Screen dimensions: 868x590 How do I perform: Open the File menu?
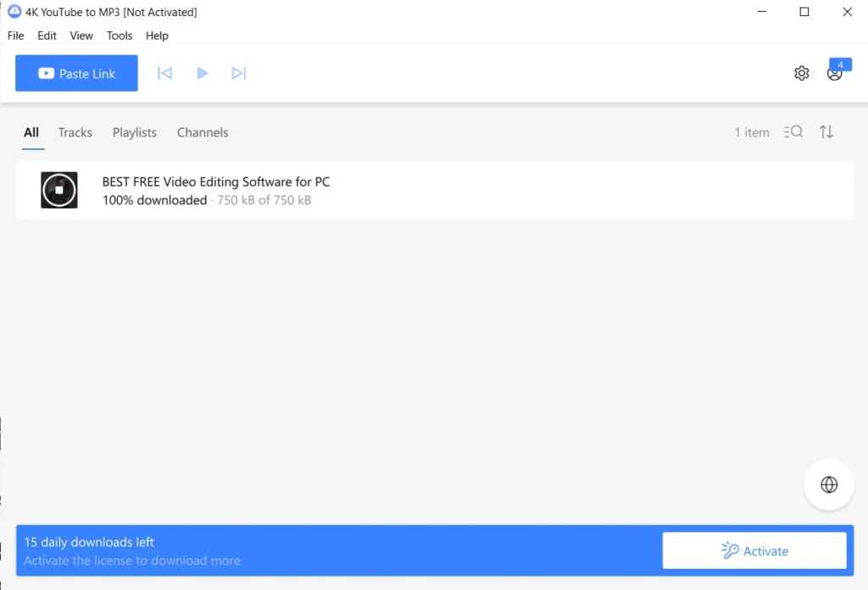(15, 36)
